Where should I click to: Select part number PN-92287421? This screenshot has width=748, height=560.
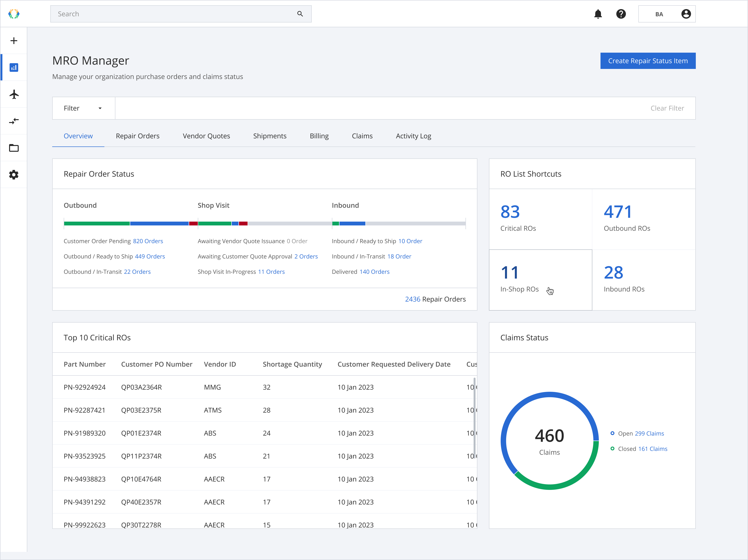coord(85,410)
